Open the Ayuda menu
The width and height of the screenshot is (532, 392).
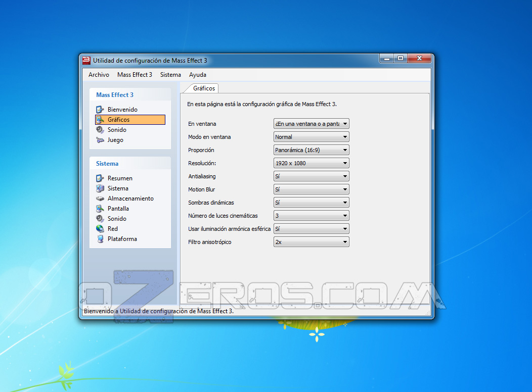(x=197, y=75)
